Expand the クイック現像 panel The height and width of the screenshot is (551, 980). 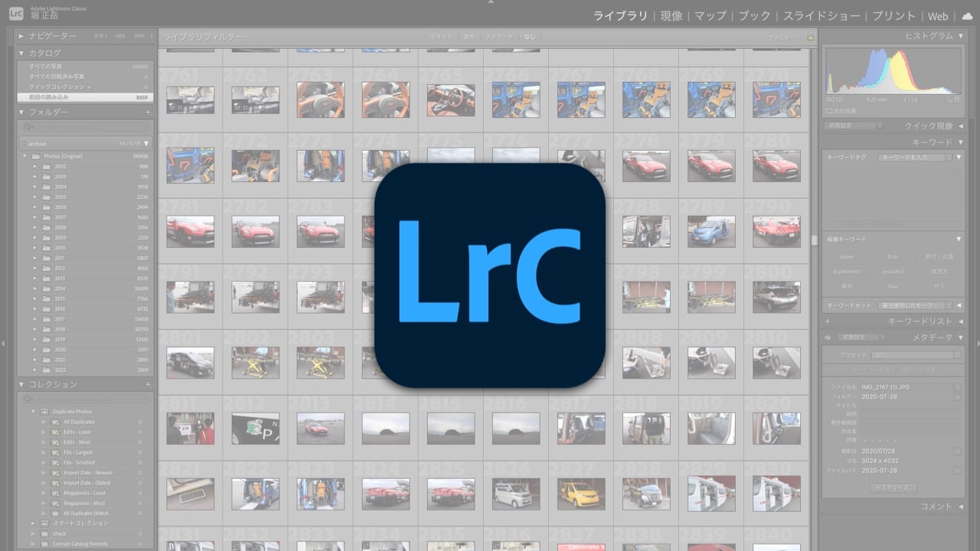[959, 126]
